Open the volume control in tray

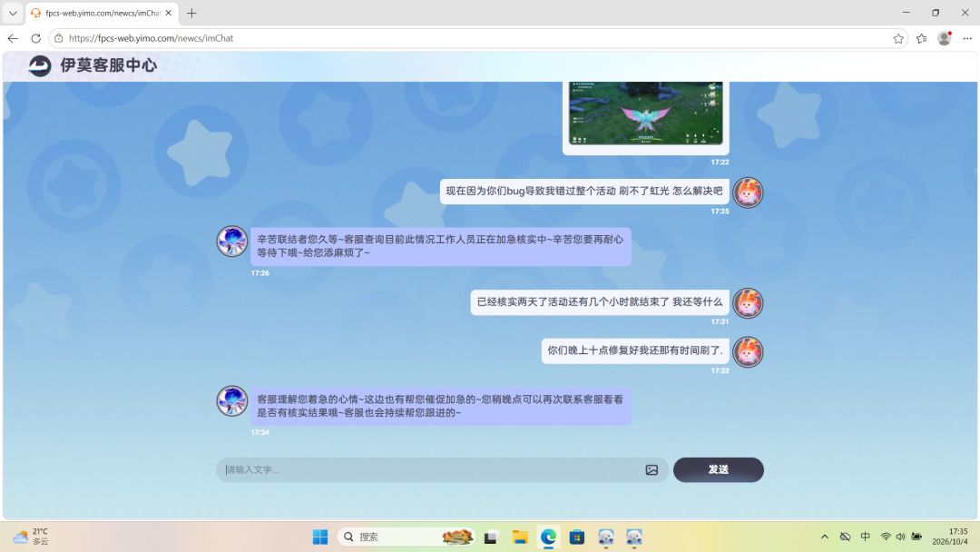click(901, 537)
